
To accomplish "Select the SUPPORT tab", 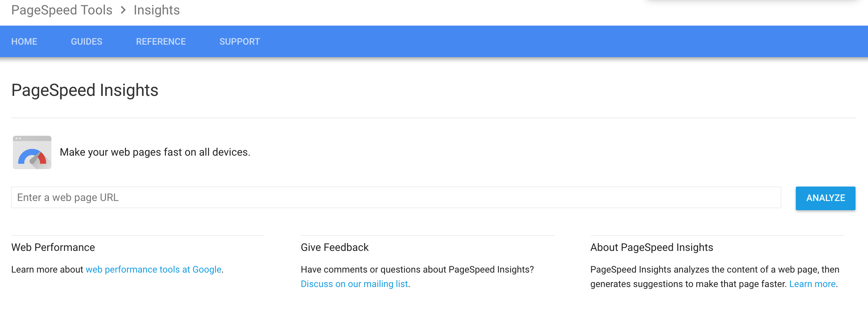I will (239, 41).
